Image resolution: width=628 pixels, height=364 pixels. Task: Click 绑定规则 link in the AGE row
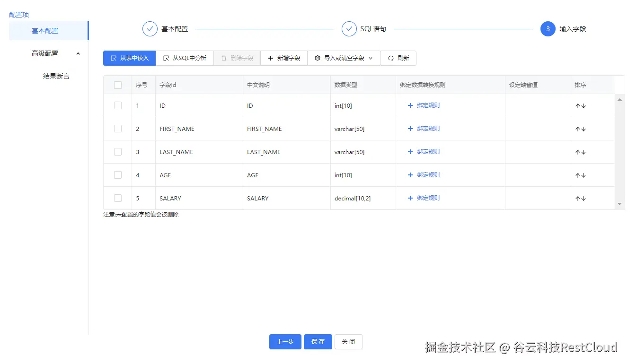pos(424,175)
